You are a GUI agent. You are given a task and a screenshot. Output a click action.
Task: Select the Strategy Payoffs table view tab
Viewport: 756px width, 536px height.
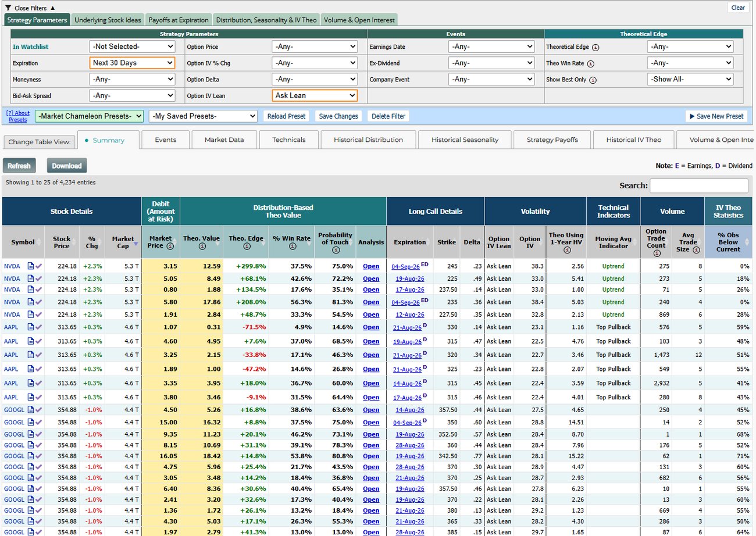pos(552,140)
